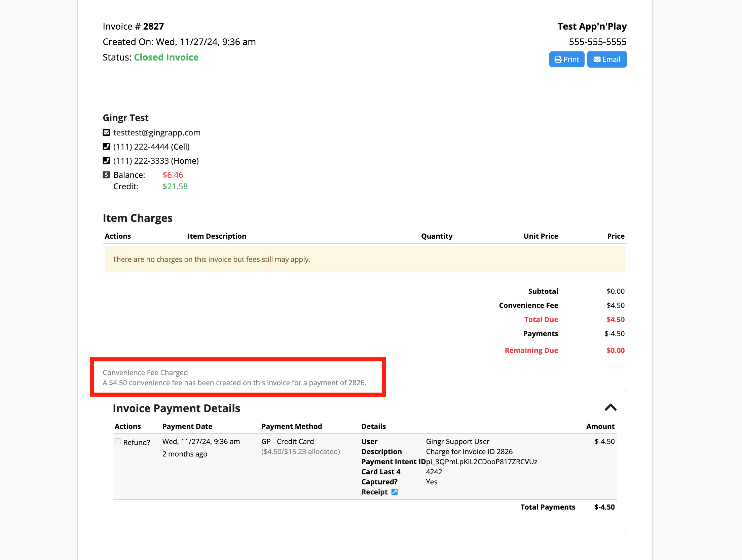Screen dimensions: 742x560
Task: Click the Payment Intent ID value
Action: 482,462
